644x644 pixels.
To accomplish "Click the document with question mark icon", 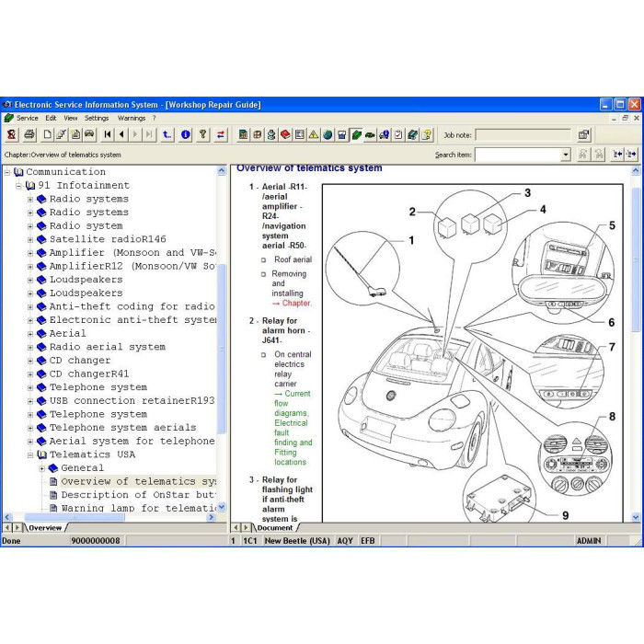I will pyautogui.click(x=427, y=134).
